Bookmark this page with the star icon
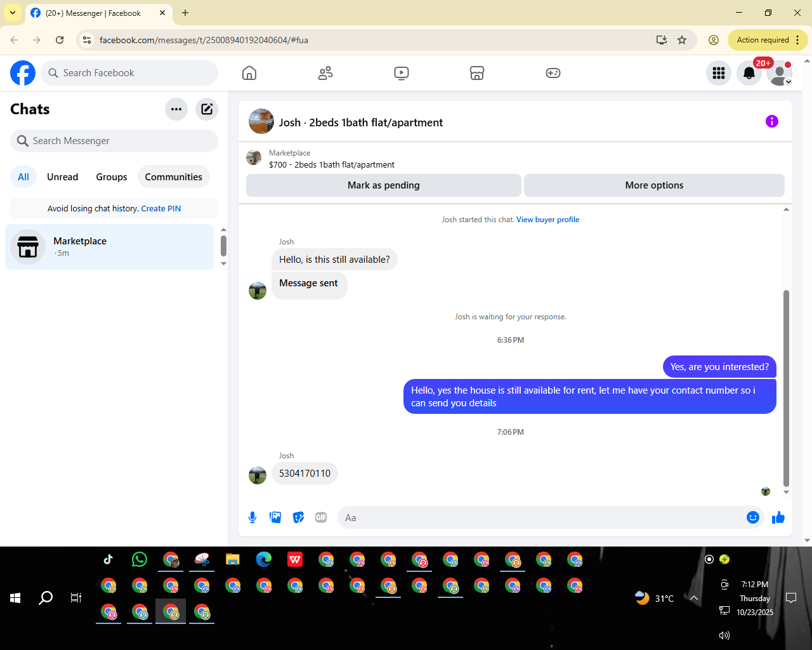The image size is (812, 650). pyautogui.click(x=682, y=40)
